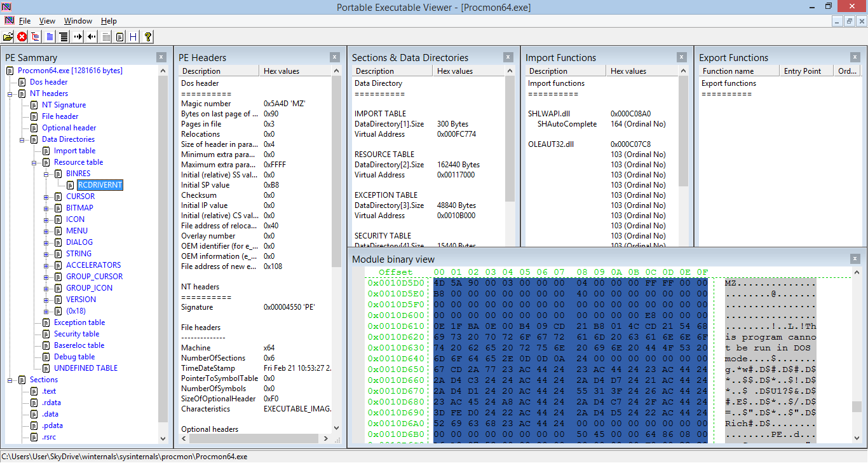Viewport: 868px width, 463px height.
Task: Close the PE Headers panel
Action: 335,57
